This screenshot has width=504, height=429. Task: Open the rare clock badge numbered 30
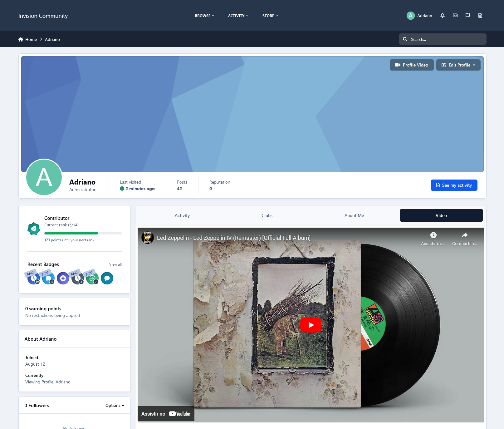click(33, 278)
